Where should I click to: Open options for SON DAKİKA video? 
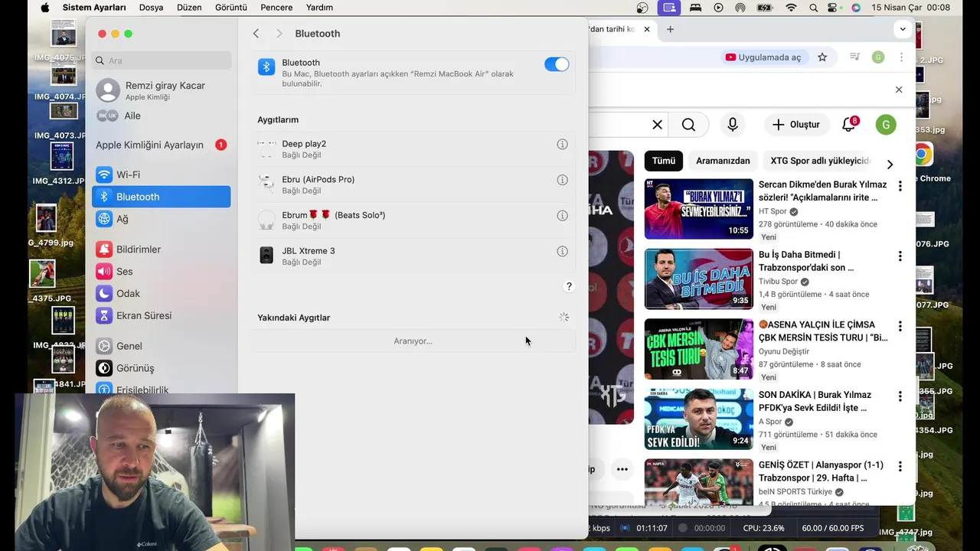[x=900, y=396]
